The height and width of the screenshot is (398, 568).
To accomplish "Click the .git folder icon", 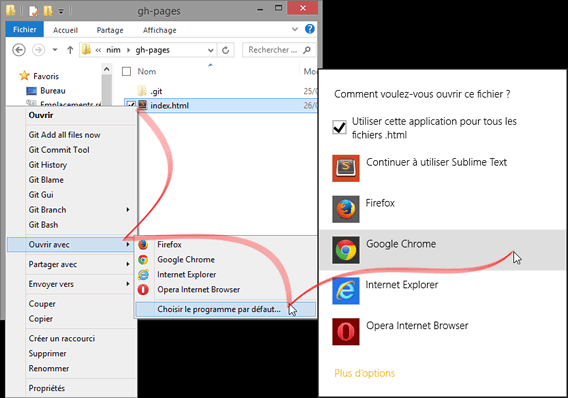I will coord(142,91).
